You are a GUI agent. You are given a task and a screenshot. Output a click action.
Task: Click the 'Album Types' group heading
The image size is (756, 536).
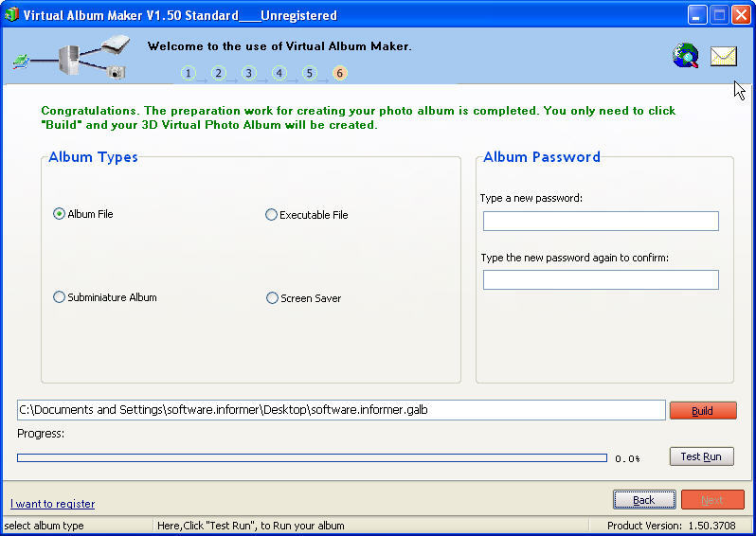pos(93,157)
